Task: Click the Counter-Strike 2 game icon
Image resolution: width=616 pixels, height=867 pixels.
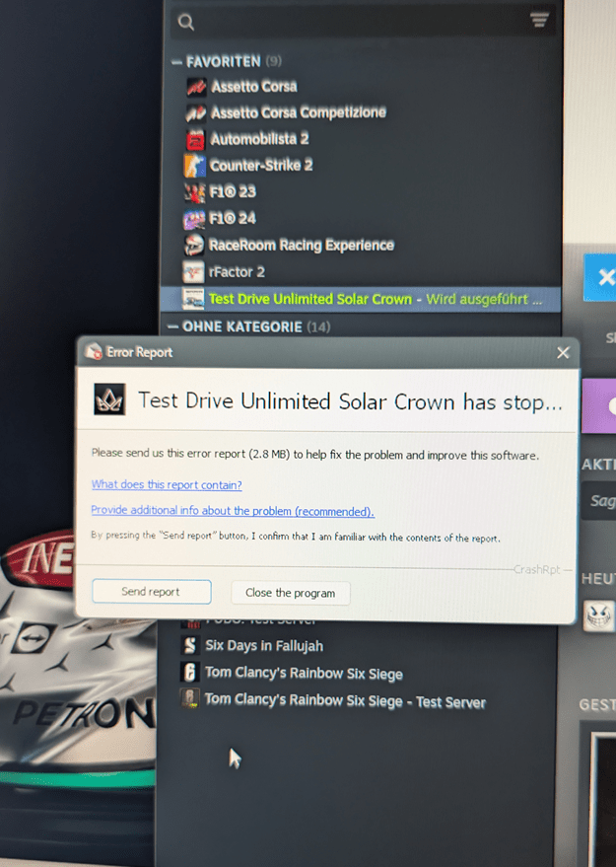Action: (x=194, y=166)
